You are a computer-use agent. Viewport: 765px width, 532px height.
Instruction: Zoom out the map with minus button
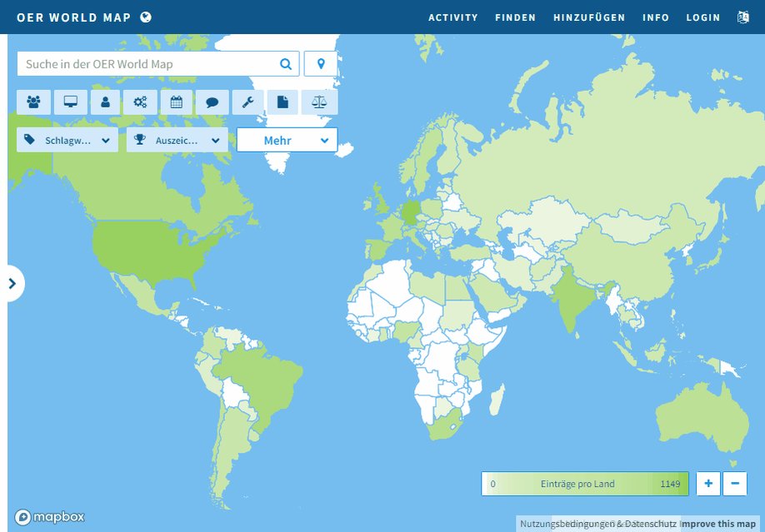[735, 484]
